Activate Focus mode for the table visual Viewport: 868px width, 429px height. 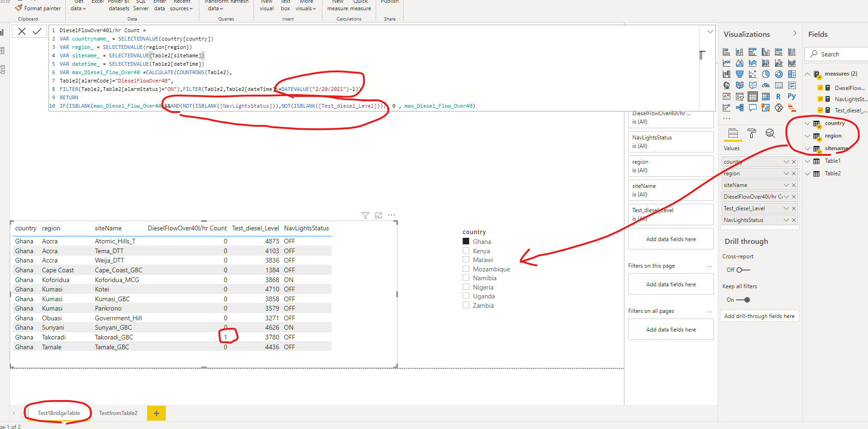click(x=378, y=215)
